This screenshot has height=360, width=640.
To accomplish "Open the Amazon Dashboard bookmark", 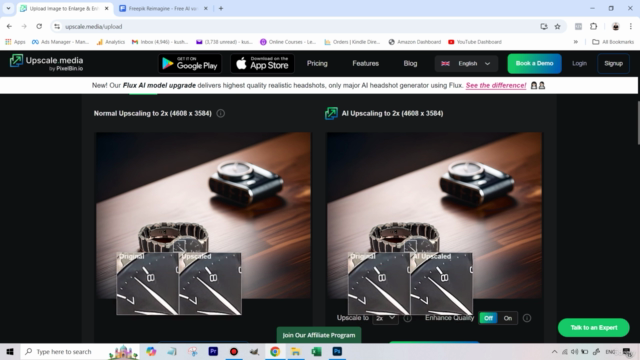I will click(x=415, y=42).
